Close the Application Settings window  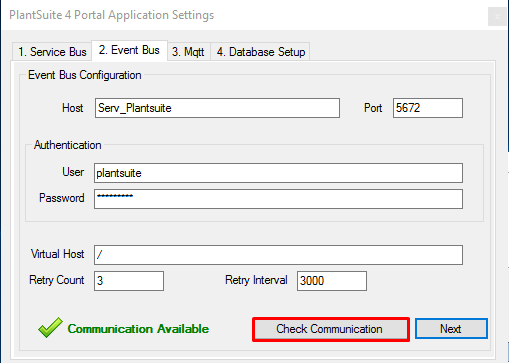pos(497,16)
